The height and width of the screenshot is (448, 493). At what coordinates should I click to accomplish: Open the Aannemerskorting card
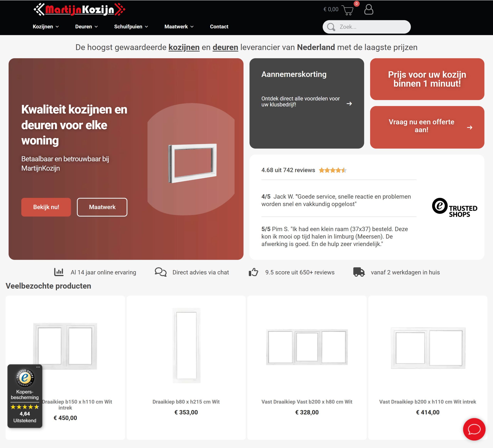coord(307,103)
